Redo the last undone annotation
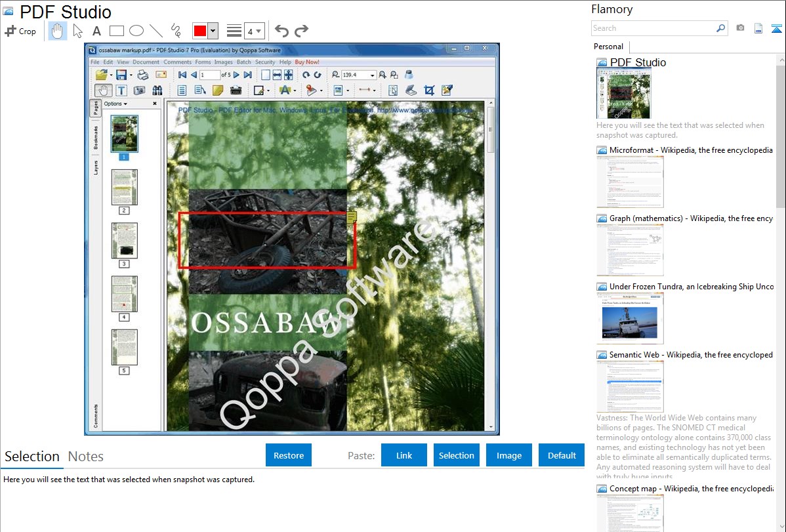 [x=301, y=31]
